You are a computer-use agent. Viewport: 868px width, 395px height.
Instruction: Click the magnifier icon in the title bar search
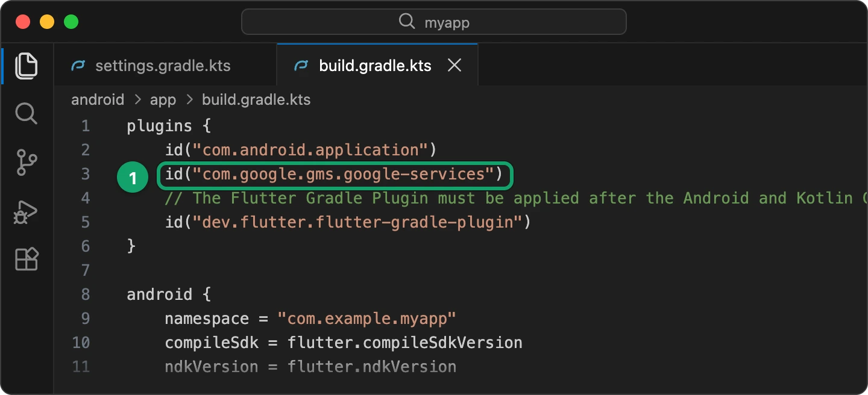tap(407, 22)
